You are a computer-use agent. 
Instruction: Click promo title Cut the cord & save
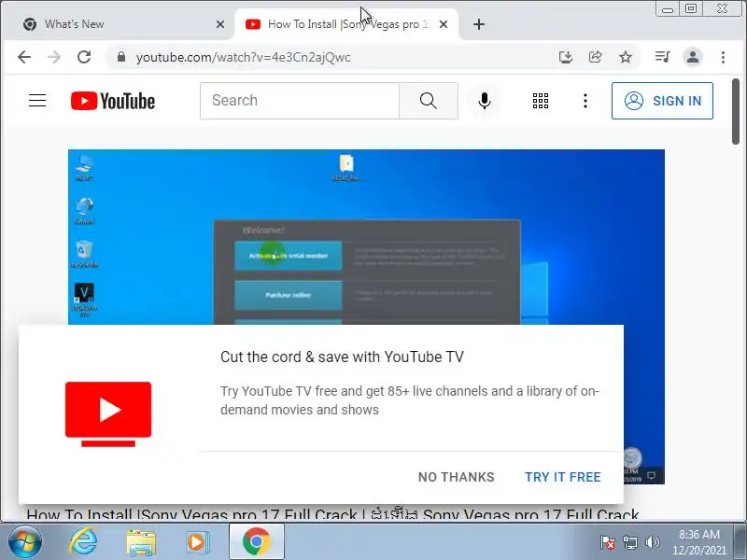342,357
